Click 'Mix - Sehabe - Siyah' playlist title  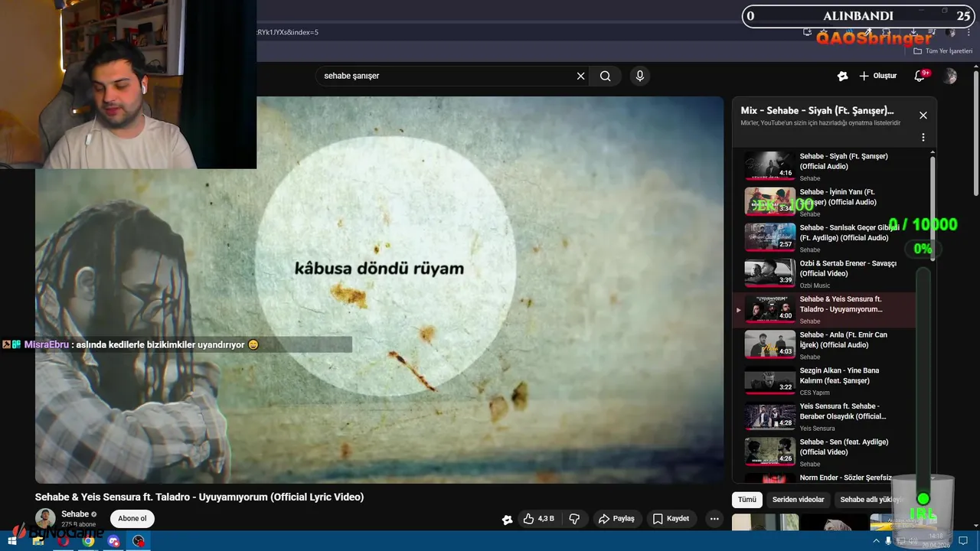[817, 110]
